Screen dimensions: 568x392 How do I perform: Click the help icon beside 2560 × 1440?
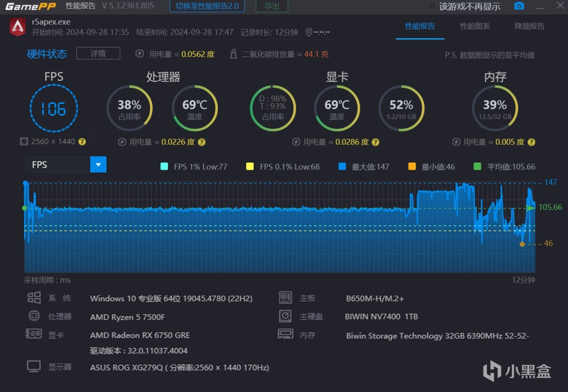point(82,142)
